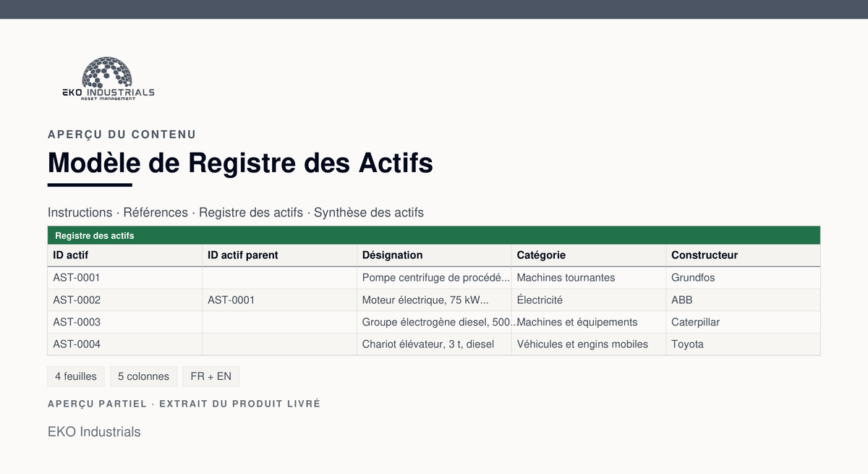Screen dimensions: 868x474
Task: Click the 'Grundfos' manufacturer cell
Action: (x=743, y=278)
